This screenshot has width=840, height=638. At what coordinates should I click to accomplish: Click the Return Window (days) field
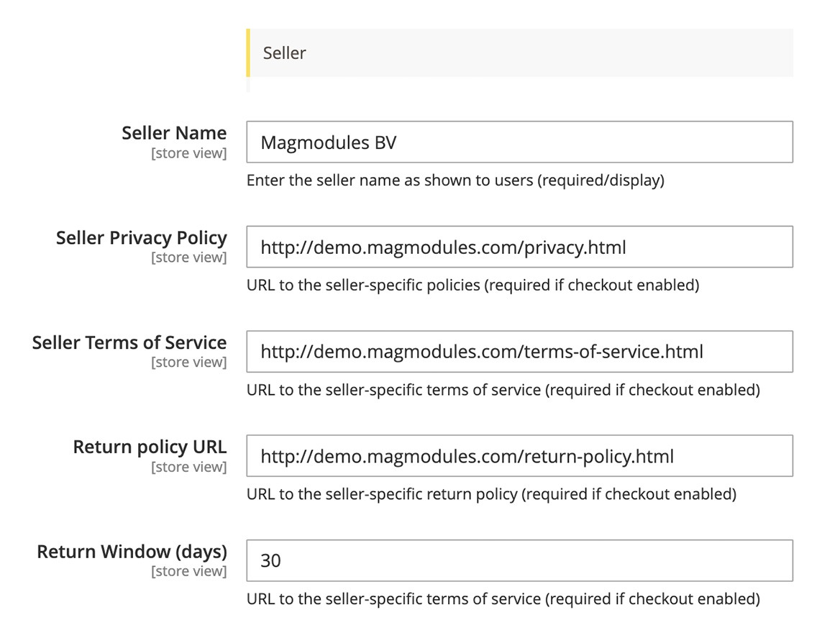519,560
